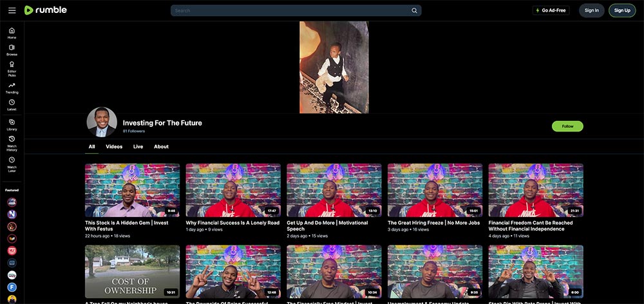The width and height of the screenshot is (644, 304).
Task: Open Library in the sidebar
Action: point(12,125)
